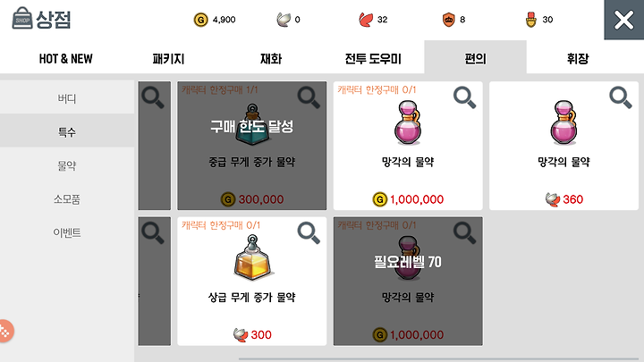Open the 휘장 tab
Viewport: 644px width, 362px height.
click(578, 59)
